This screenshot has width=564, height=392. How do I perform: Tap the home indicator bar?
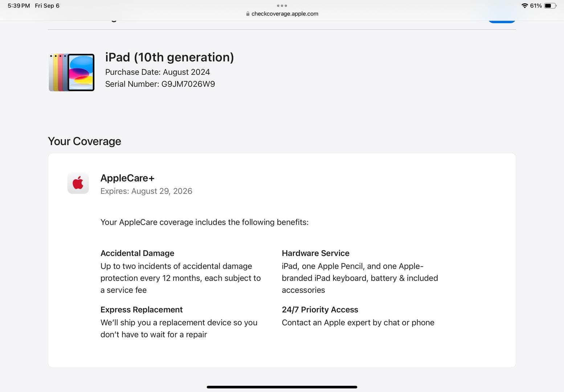point(282,387)
